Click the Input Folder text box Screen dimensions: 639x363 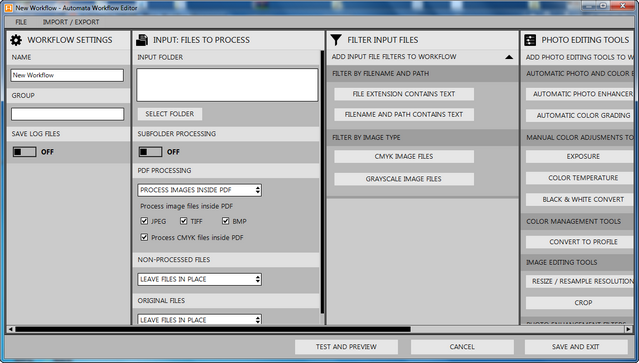[227, 85]
